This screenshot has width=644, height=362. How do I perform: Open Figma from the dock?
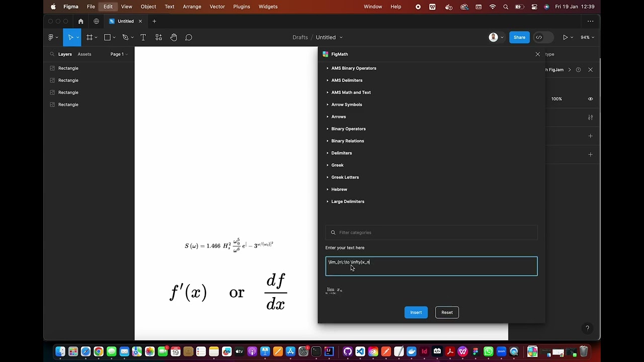[x=475, y=351]
